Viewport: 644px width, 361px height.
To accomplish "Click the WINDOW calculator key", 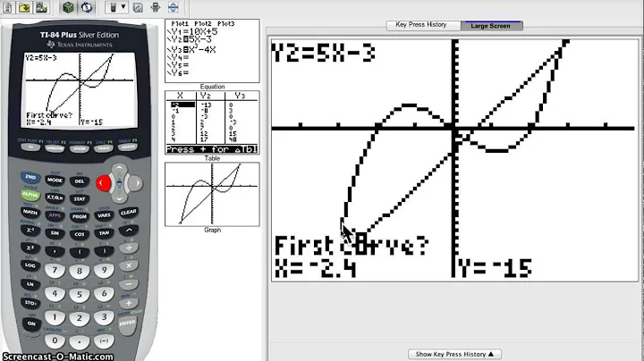I will 55,148.
